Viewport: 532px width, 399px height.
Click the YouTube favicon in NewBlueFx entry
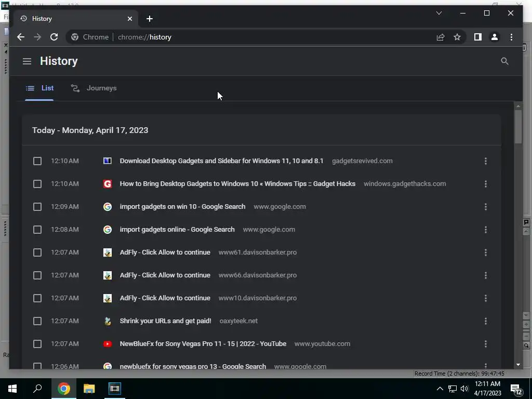click(x=107, y=344)
